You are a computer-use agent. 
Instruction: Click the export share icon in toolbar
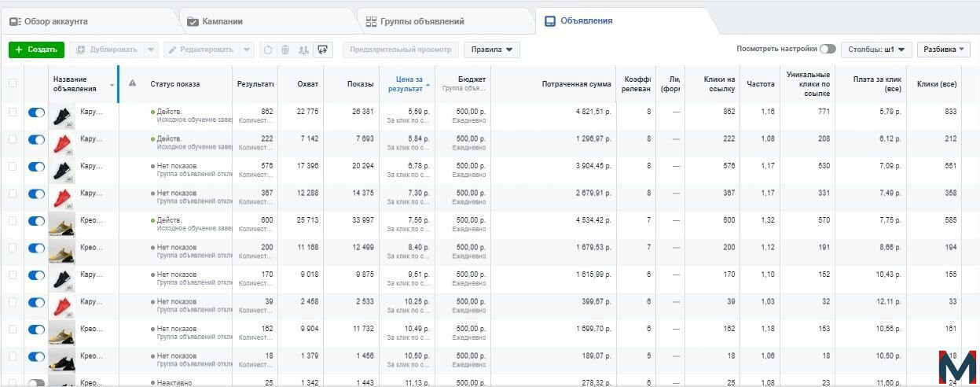tap(322, 50)
